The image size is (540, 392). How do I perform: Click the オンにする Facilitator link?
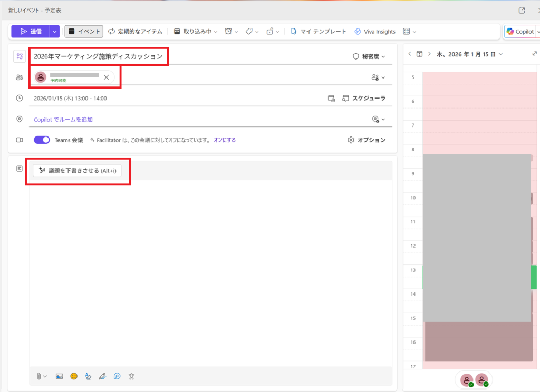tap(225, 140)
